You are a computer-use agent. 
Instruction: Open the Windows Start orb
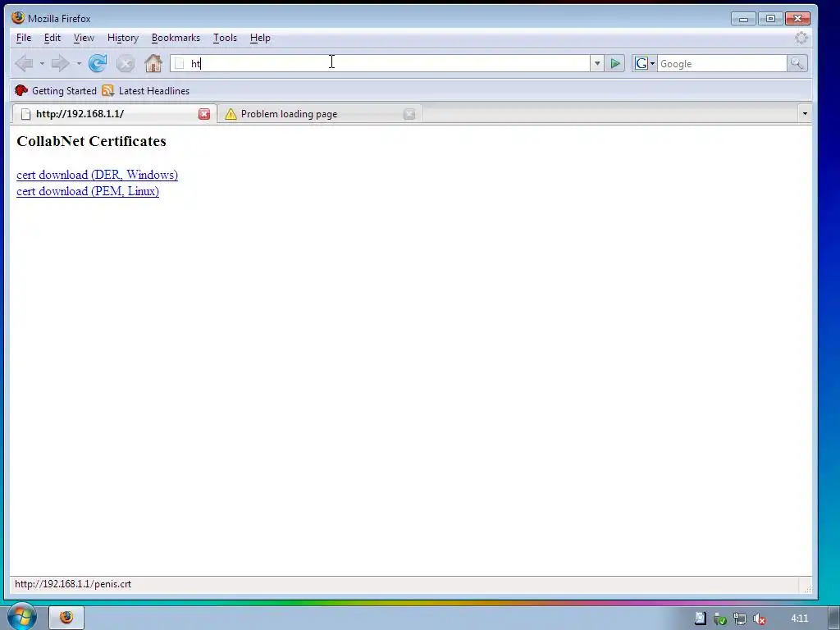point(21,617)
